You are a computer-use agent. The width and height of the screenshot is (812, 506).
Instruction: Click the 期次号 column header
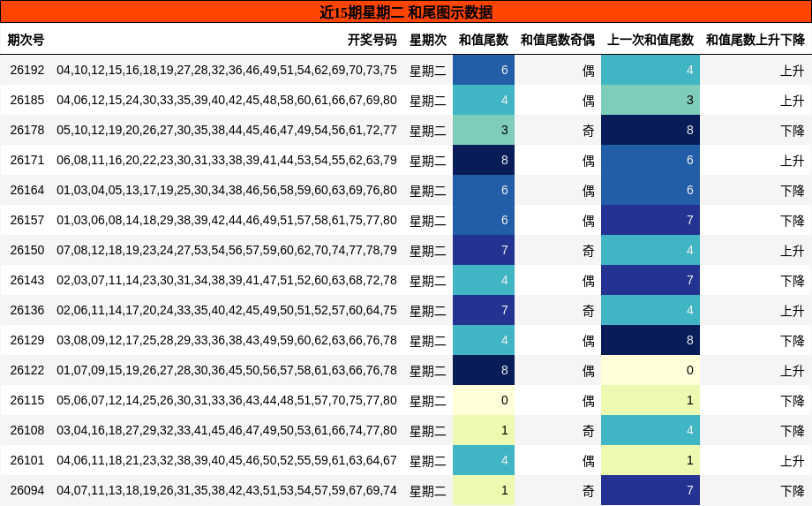pos(26,40)
